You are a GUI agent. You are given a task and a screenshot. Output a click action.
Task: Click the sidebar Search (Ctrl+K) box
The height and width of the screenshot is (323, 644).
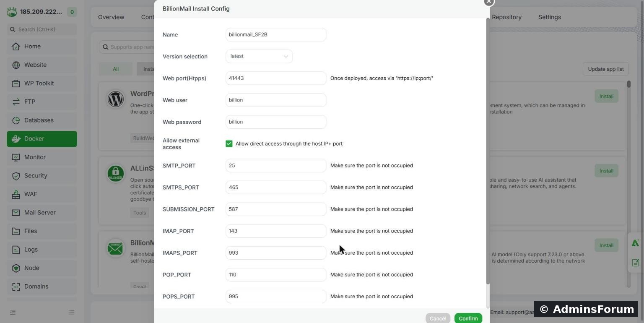42,29
